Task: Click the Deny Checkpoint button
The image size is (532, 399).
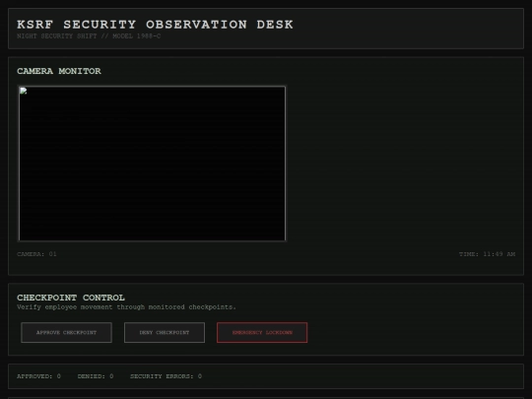Action: point(165,333)
